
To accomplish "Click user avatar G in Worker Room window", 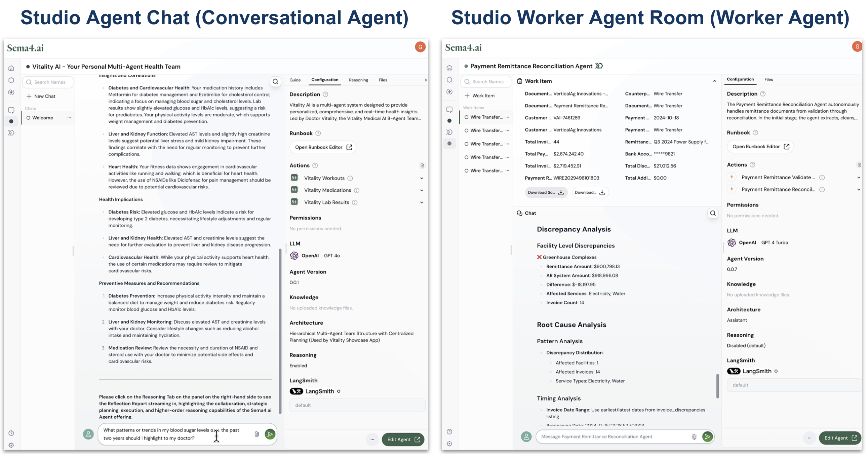I will tap(857, 46).
